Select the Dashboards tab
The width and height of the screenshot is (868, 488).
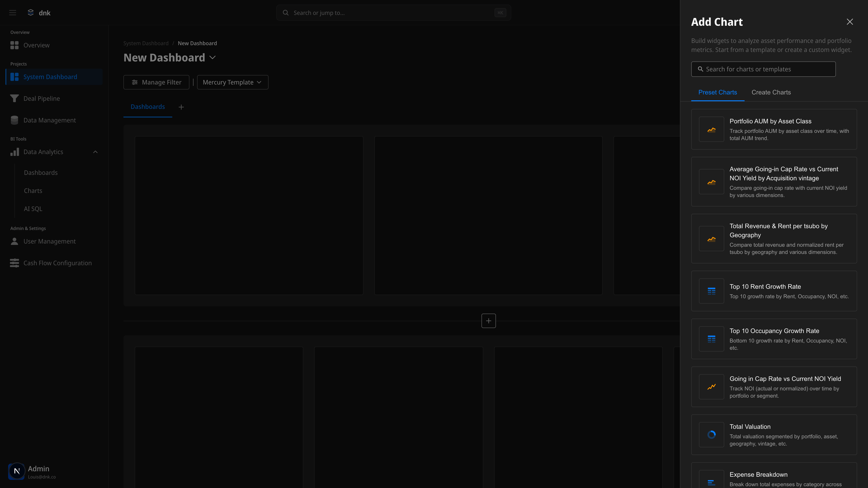point(148,107)
